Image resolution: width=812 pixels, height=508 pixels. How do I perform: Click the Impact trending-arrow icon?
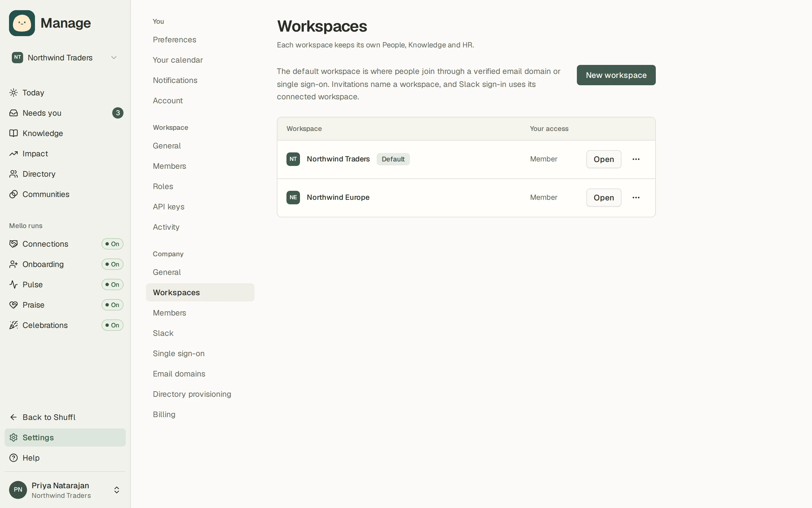click(x=14, y=154)
